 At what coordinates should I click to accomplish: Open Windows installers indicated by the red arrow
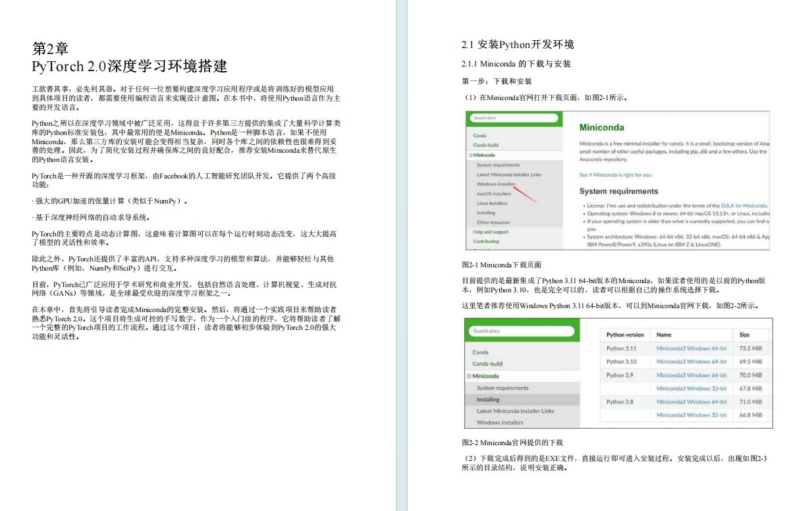(x=496, y=185)
